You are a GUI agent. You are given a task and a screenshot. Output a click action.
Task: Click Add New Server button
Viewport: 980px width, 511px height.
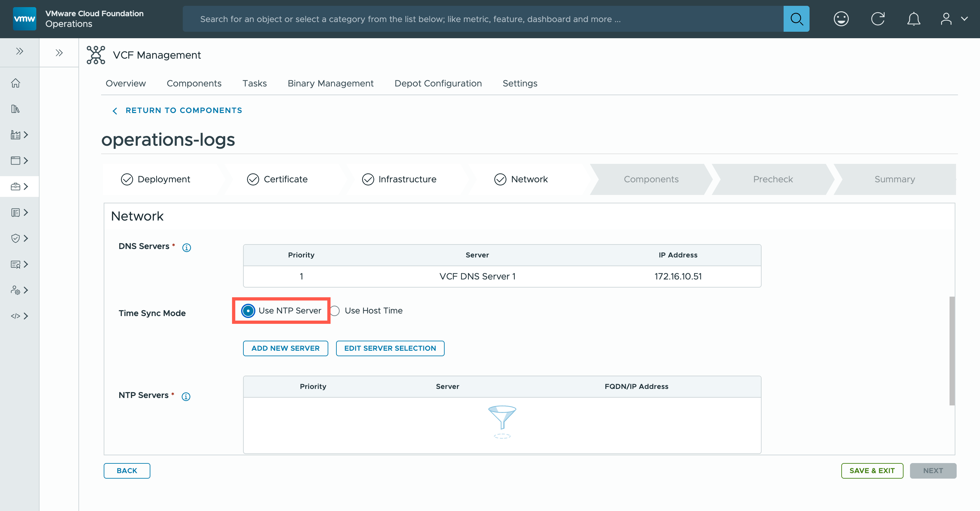coord(285,348)
